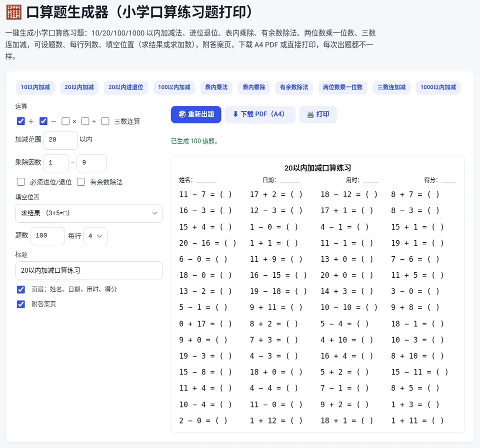Click the dice icon on 重新出题 button
The height and width of the screenshot is (448, 480).
point(182,114)
